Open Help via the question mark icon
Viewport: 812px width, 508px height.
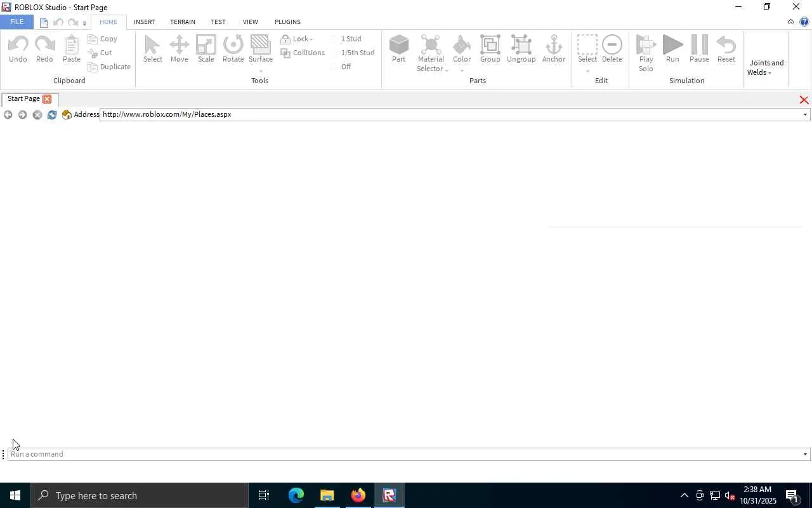(x=804, y=22)
